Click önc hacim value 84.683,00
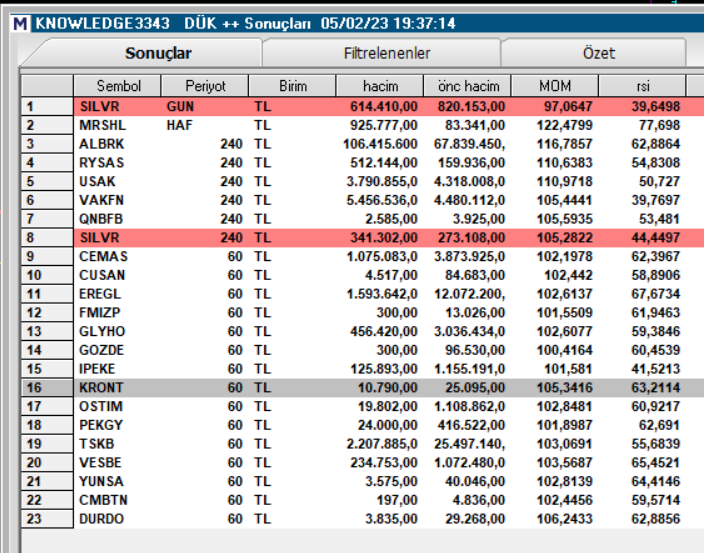704x553 pixels. (x=475, y=275)
